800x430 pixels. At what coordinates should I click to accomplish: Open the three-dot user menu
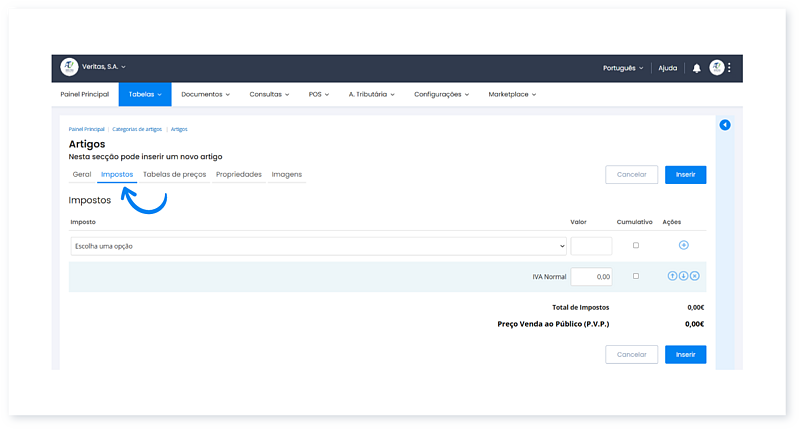click(x=730, y=68)
